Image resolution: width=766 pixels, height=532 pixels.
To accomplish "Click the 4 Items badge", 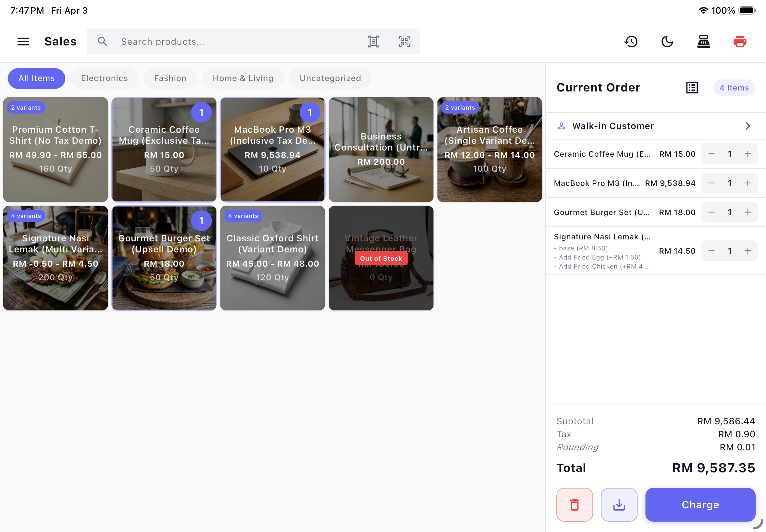I will tap(734, 88).
